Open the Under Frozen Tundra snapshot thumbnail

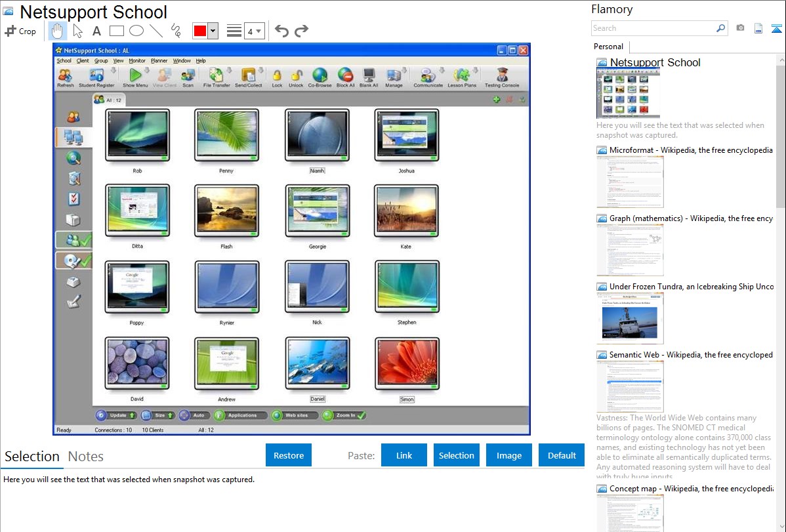tap(630, 318)
